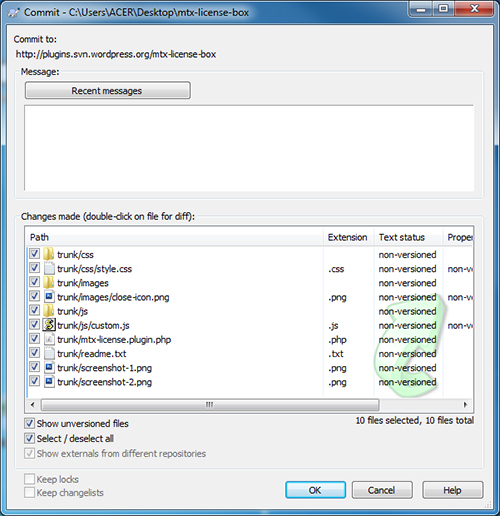Click the image icon of close-icon.png

click(49, 297)
